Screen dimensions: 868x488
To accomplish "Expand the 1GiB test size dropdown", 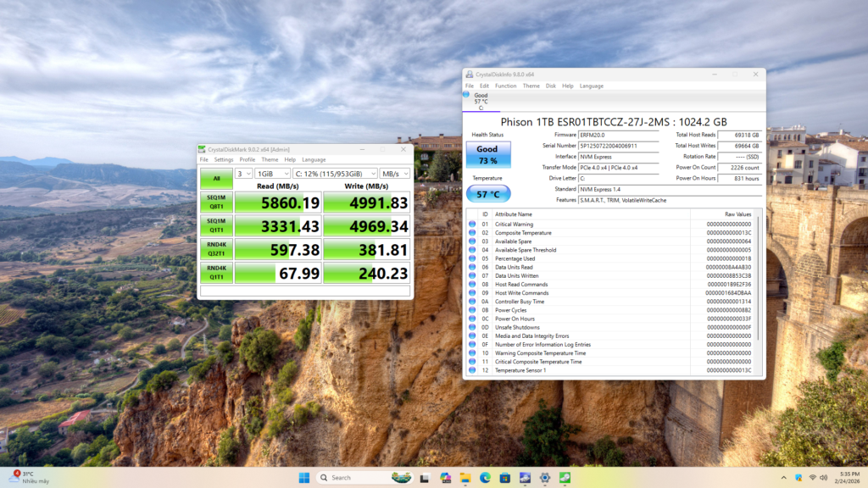I will tap(272, 173).
